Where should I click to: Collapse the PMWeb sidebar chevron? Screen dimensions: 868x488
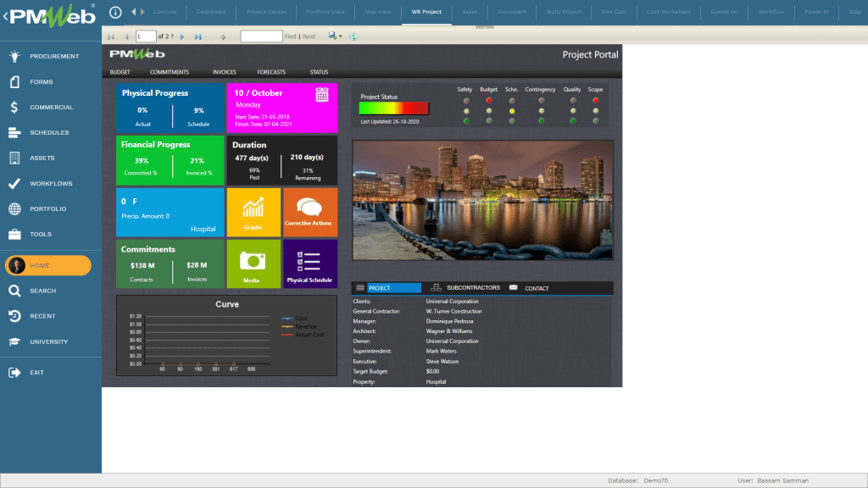tap(5, 17)
